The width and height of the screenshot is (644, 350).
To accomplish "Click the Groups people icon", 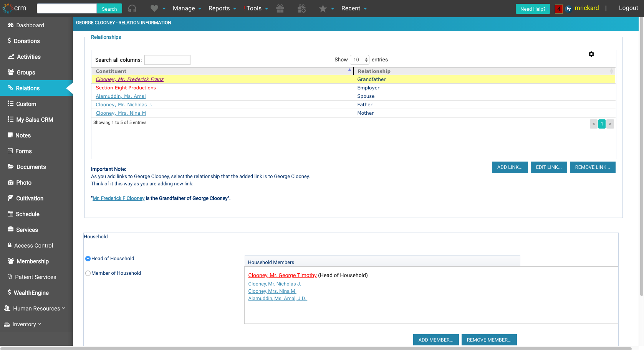I will [11, 72].
